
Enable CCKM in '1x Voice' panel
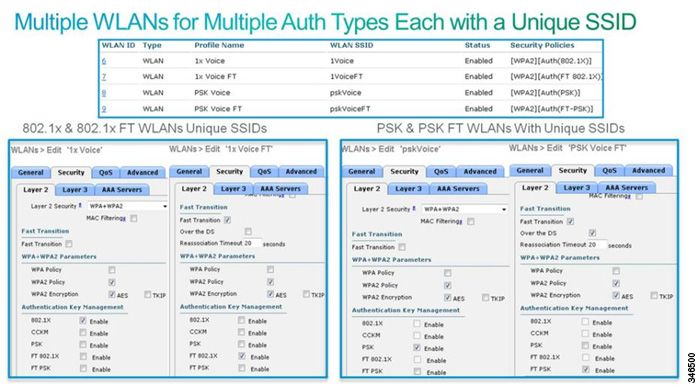click(83, 333)
